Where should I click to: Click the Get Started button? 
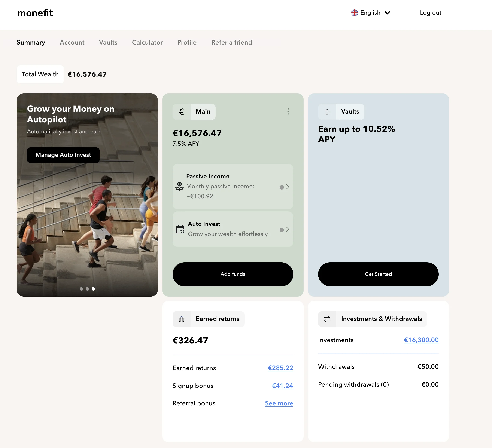coord(378,274)
